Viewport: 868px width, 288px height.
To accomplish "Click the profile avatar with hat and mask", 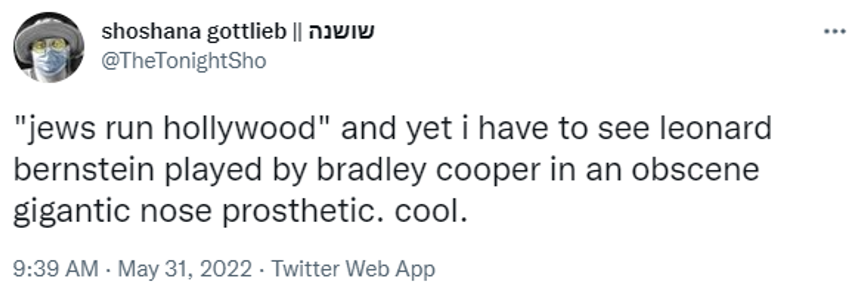I will point(48,47).
